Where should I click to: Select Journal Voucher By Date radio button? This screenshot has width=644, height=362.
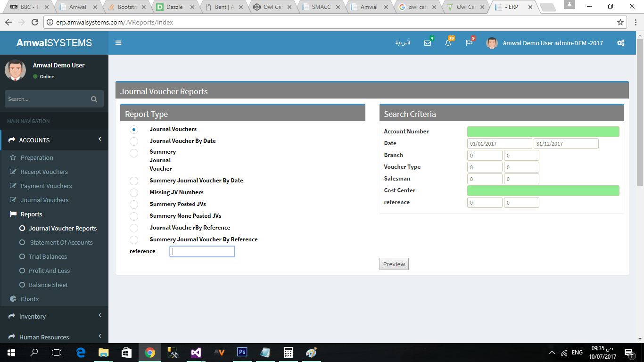coord(134,141)
